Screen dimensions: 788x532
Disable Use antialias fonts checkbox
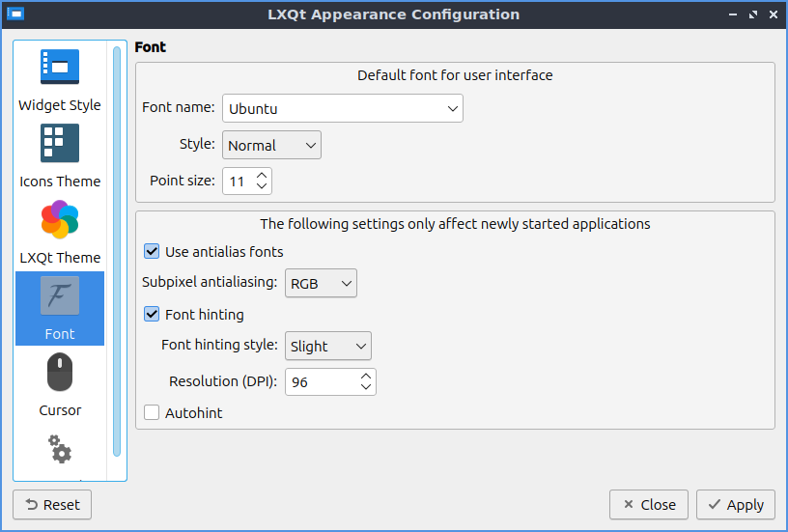click(x=152, y=252)
